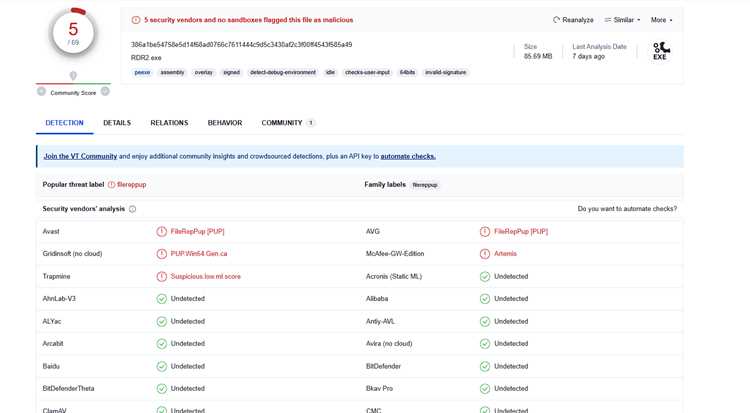Click the BitDefender undetected checkmark icon
The image size is (750, 413).
[x=485, y=367]
